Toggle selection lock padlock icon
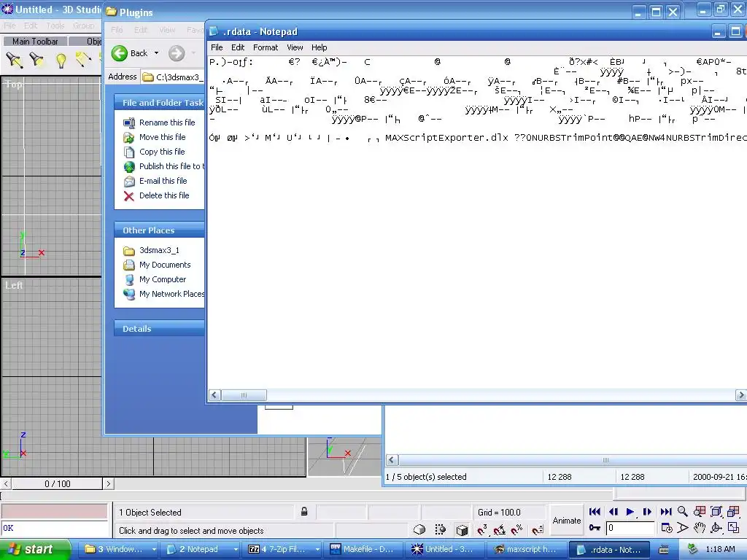 304,512
